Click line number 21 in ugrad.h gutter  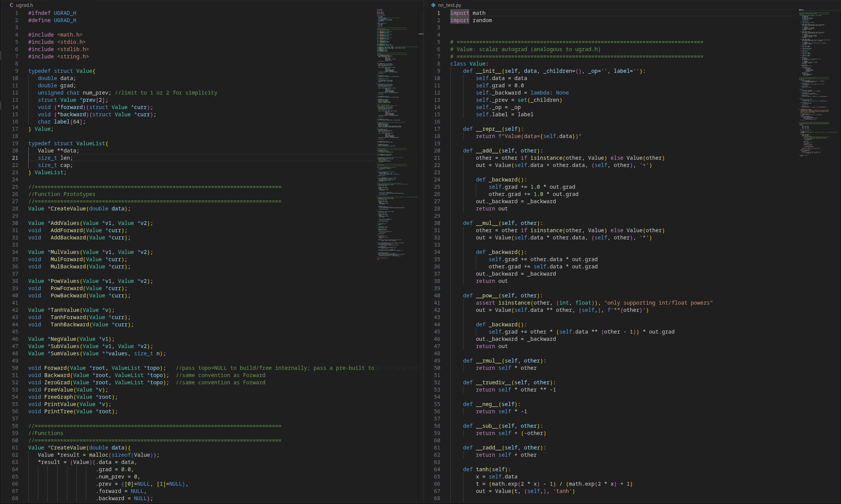15,158
